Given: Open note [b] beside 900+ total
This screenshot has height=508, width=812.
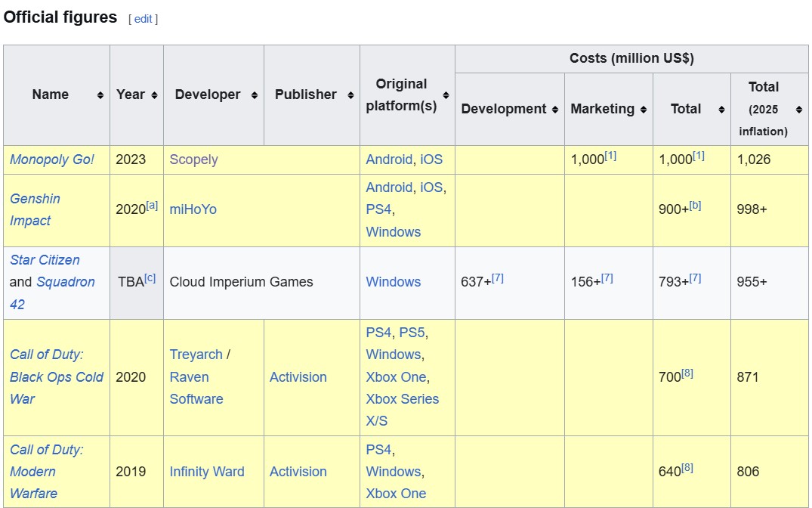Looking at the screenshot, I should point(696,206).
